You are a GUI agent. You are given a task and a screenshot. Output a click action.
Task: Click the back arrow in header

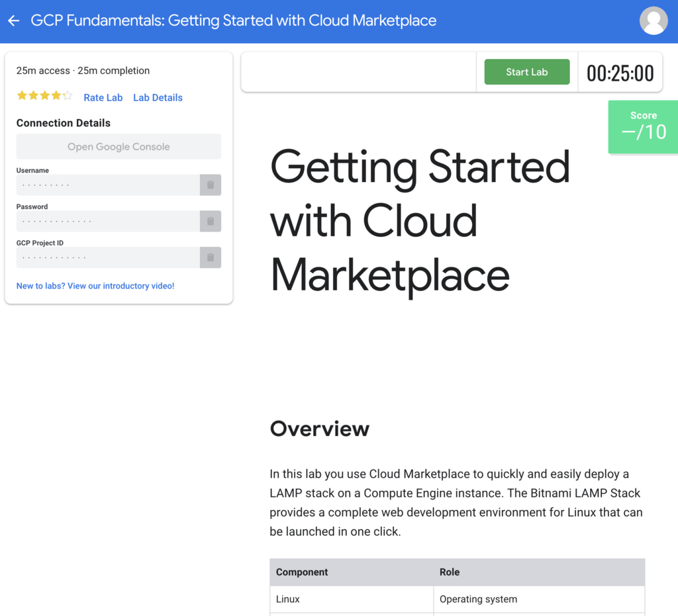(x=14, y=21)
